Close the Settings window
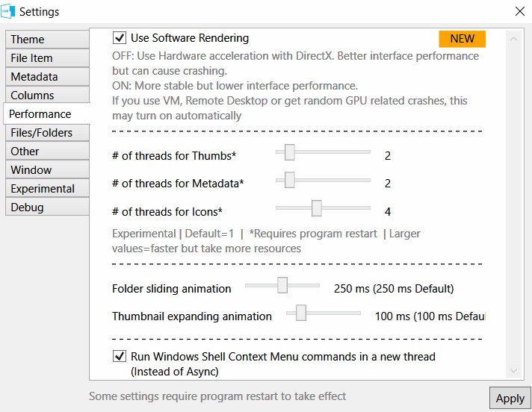The width and height of the screenshot is (532, 412). [519, 11]
